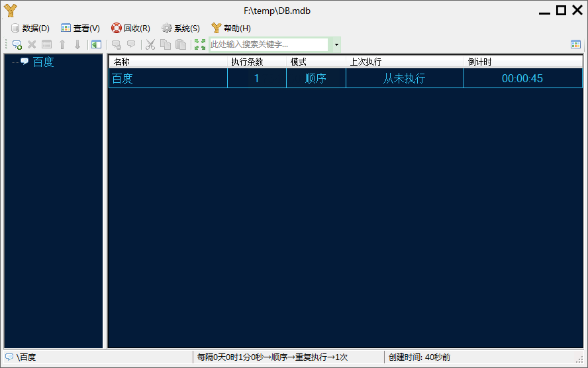The width and height of the screenshot is (588, 368).
Task: Click the countdown value 00:00:45
Action: (x=522, y=78)
